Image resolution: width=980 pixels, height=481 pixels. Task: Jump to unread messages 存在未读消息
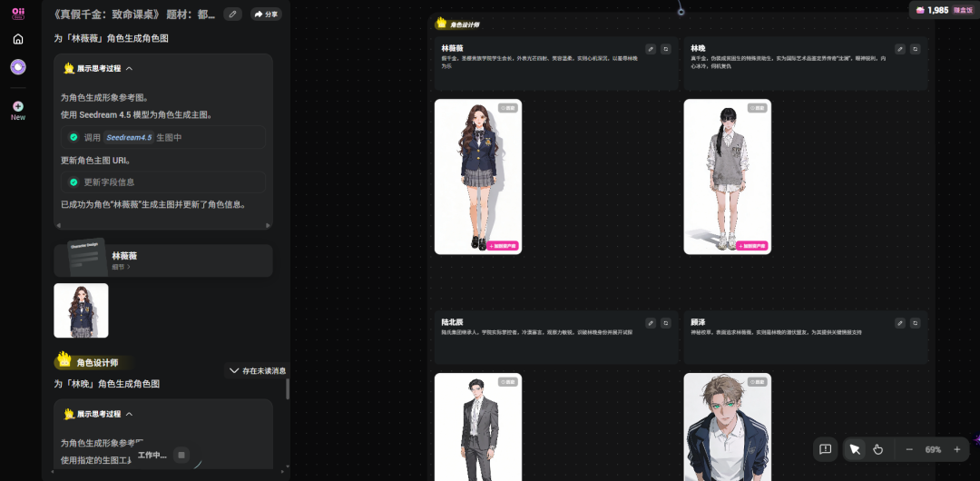tap(258, 371)
